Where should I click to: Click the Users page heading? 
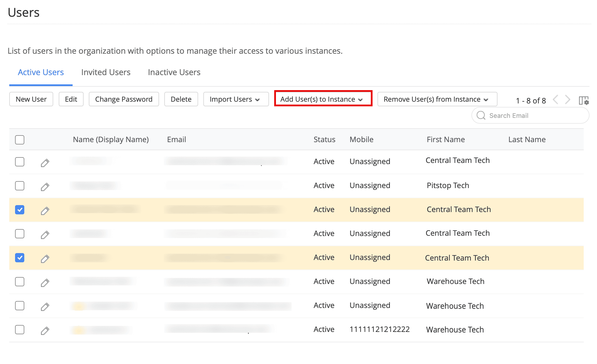[24, 12]
